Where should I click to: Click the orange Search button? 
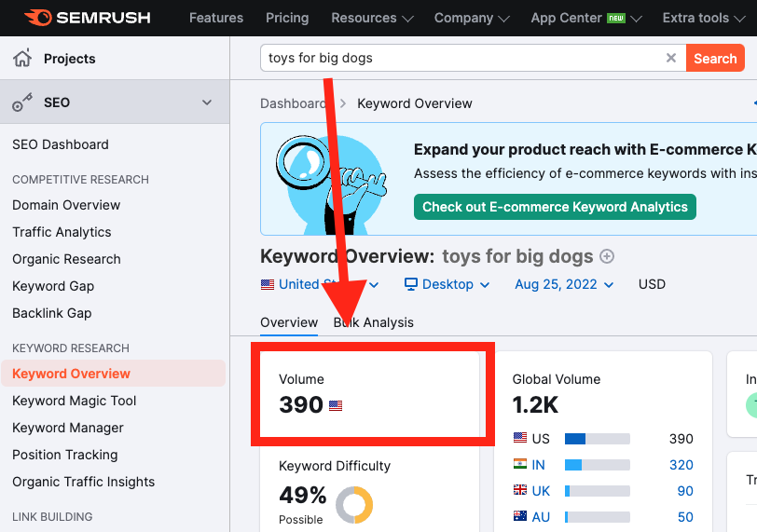pyautogui.click(x=715, y=58)
